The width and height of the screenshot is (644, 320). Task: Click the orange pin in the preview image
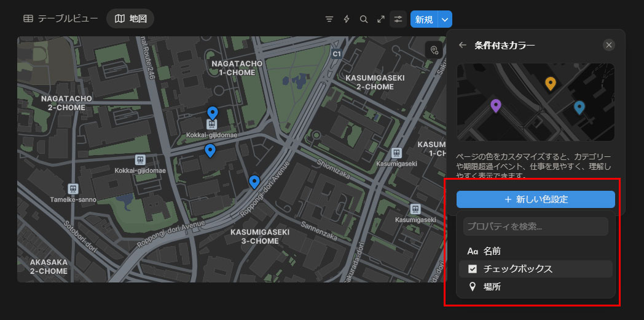point(551,83)
